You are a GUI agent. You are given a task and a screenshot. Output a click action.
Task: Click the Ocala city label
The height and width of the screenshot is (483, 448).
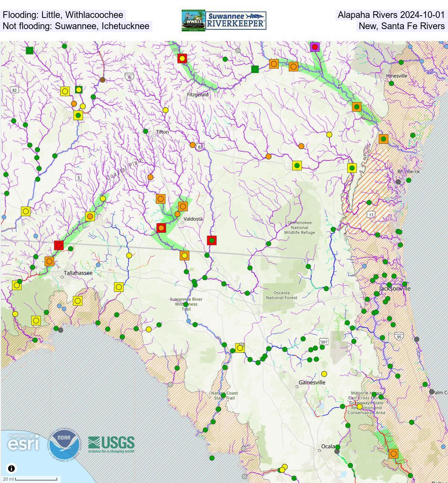click(328, 446)
